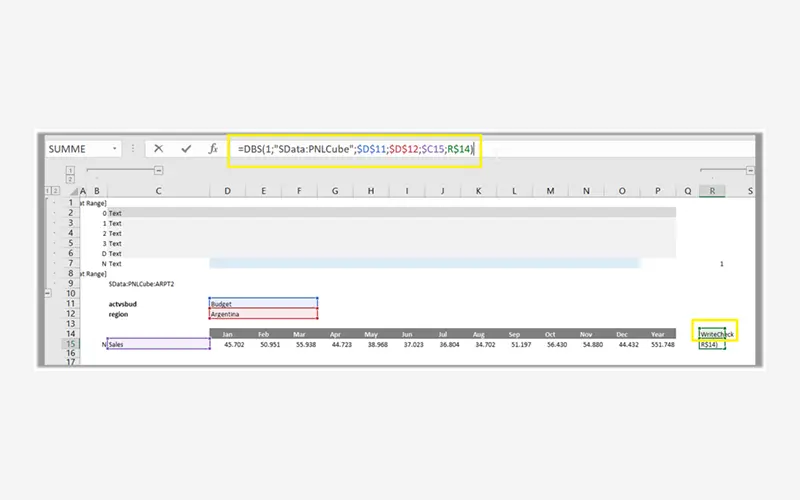The height and width of the screenshot is (500, 800).
Task: Click the Budget cell in row 11
Action: (x=263, y=303)
